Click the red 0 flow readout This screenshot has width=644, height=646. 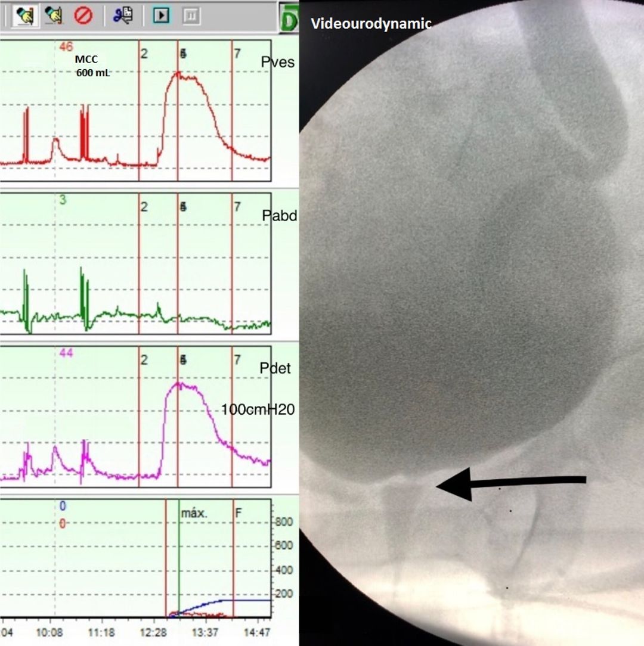[62, 524]
